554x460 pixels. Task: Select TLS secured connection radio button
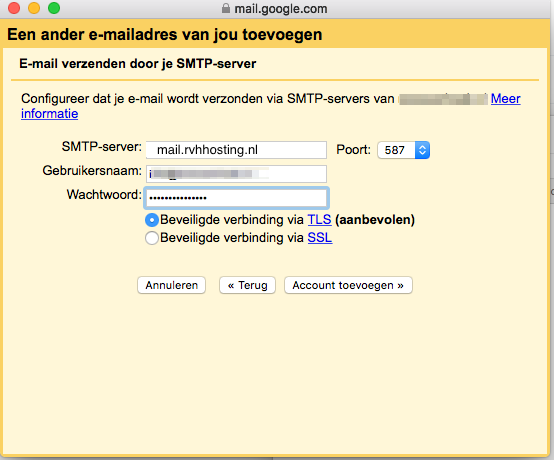click(152, 220)
